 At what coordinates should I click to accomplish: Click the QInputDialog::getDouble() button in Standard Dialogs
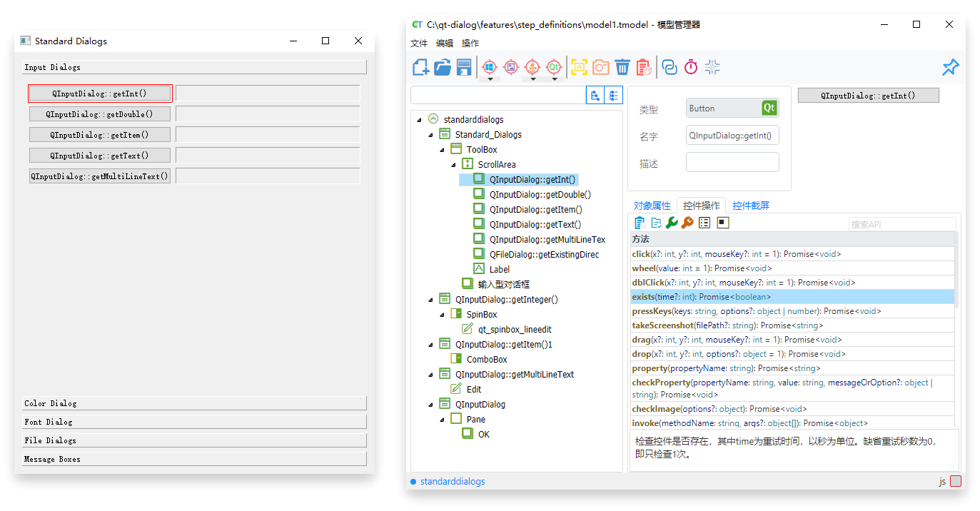coord(100,114)
